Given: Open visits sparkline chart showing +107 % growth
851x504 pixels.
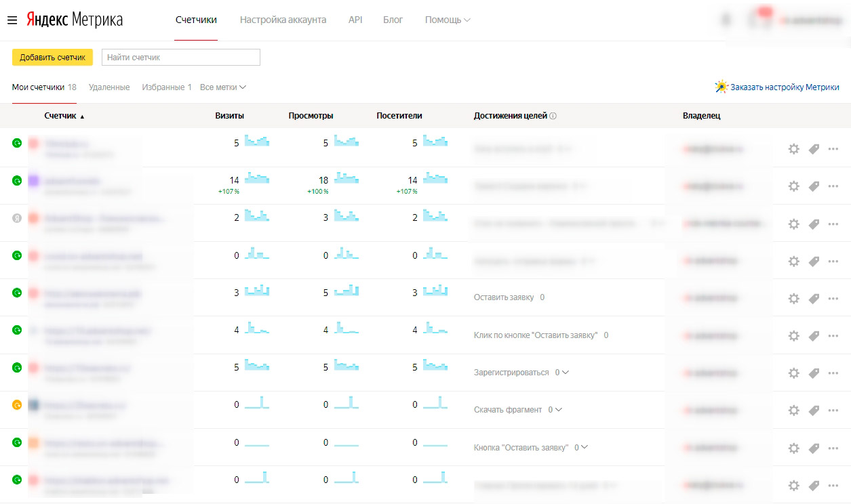Looking at the screenshot, I should [x=257, y=178].
